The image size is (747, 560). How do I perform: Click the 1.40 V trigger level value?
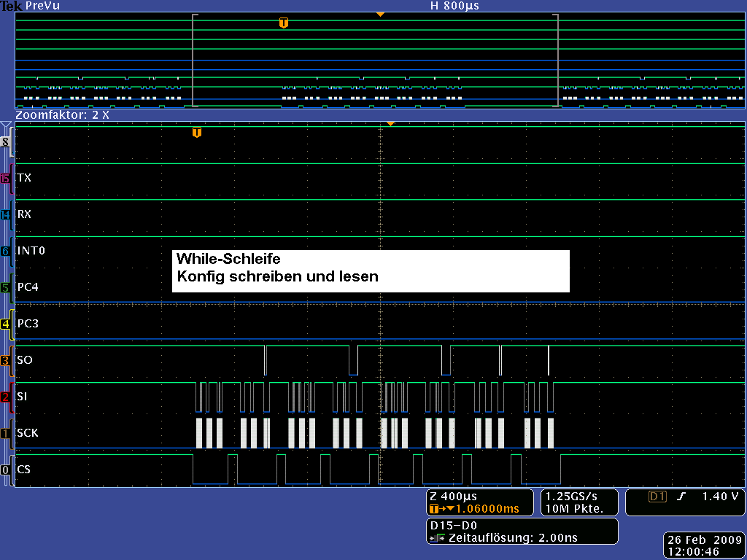tap(720, 497)
